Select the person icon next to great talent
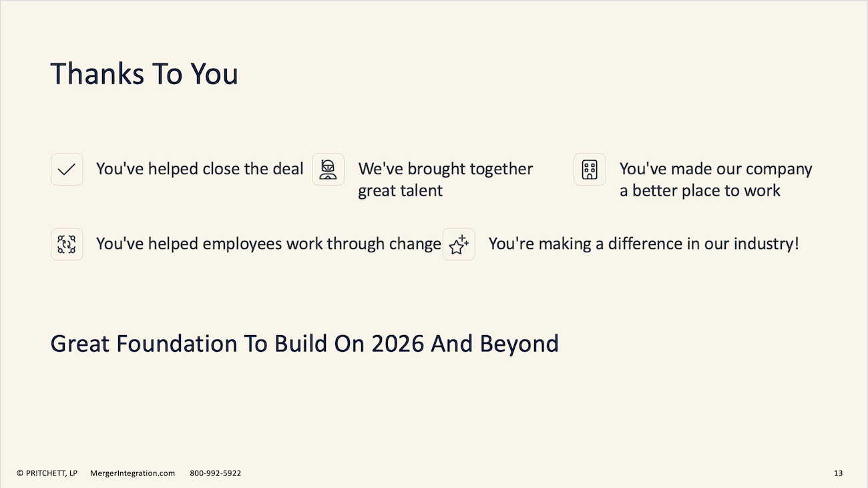The width and height of the screenshot is (868, 488). point(328,169)
